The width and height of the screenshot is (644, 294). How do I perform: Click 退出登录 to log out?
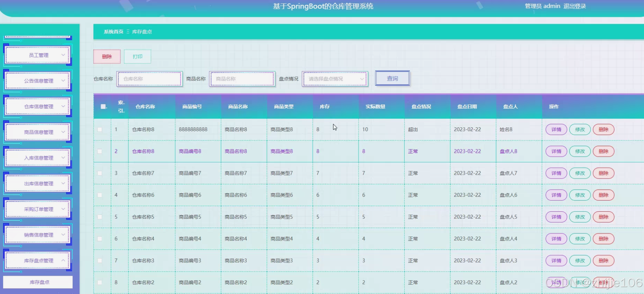[575, 6]
